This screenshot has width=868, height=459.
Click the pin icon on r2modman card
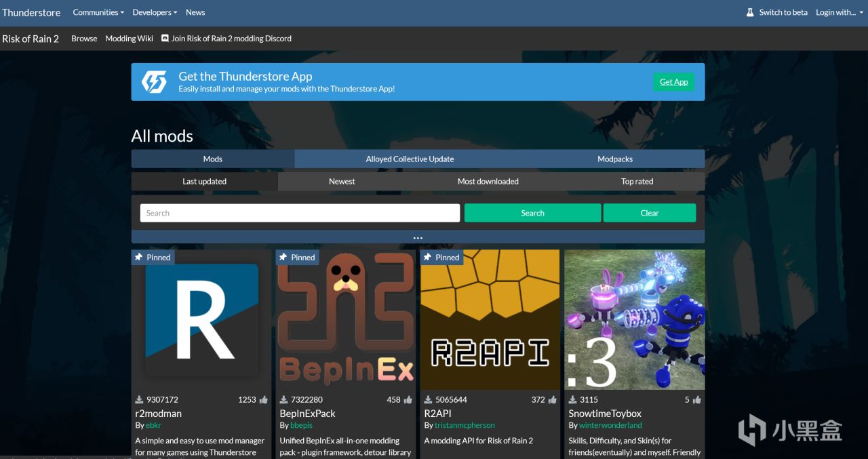[139, 257]
